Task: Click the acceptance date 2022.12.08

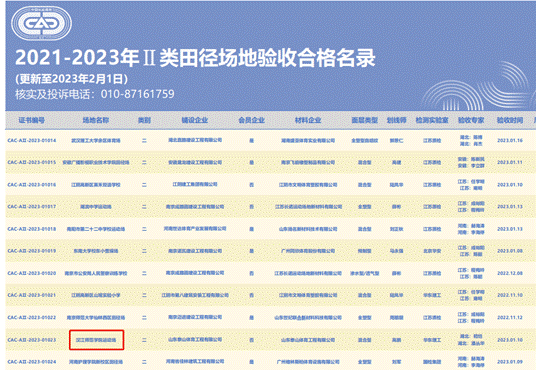Action: (x=510, y=273)
